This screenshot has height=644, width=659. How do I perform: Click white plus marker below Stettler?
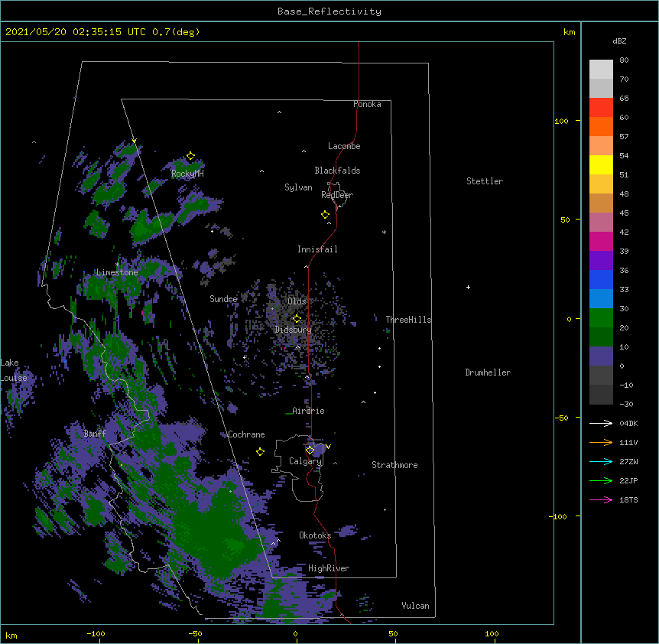tap(468, 287)
